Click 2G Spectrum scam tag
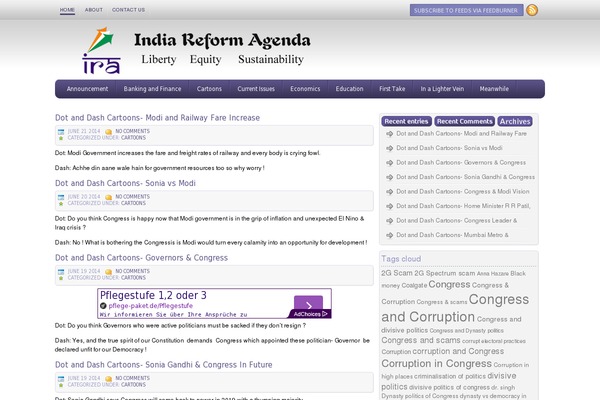 click(x=445, y=273)
